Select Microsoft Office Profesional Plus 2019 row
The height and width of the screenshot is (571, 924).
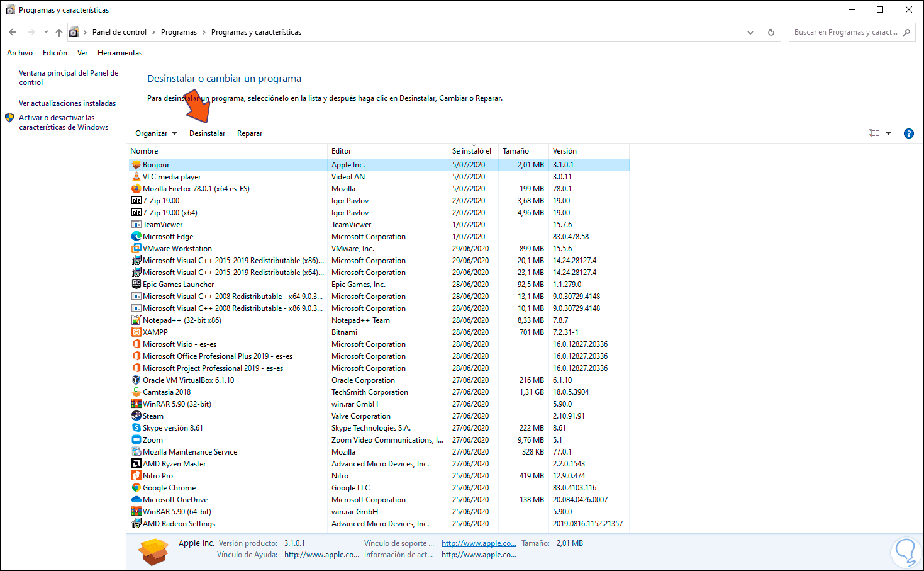tap(379, 356)
